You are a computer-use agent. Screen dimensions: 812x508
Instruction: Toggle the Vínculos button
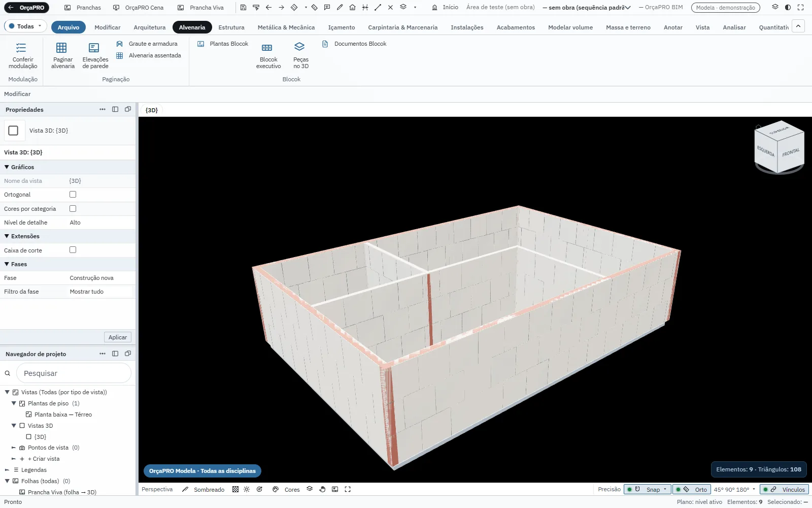784,489
